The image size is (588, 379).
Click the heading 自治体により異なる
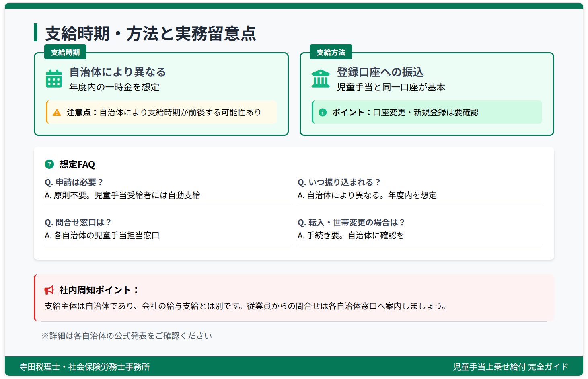click(x=117, y=72)
